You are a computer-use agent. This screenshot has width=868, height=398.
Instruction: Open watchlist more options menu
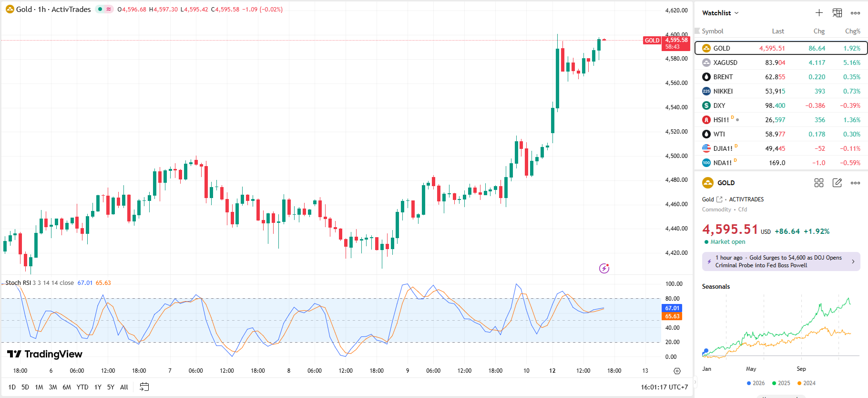tap(855, 13)
